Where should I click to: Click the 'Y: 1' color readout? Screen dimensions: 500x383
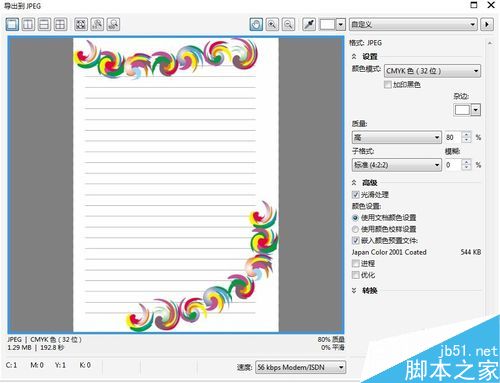click(60, 365)
